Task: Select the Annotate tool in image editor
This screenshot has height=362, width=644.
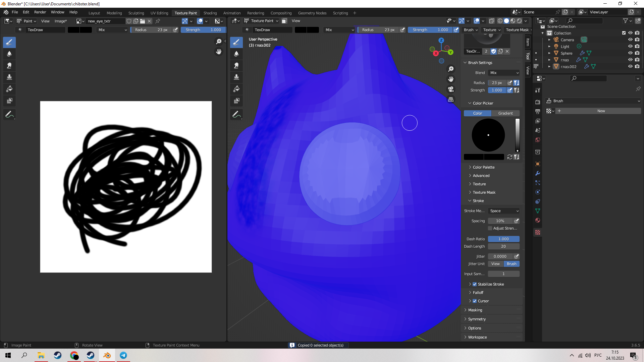Action: 9,114
